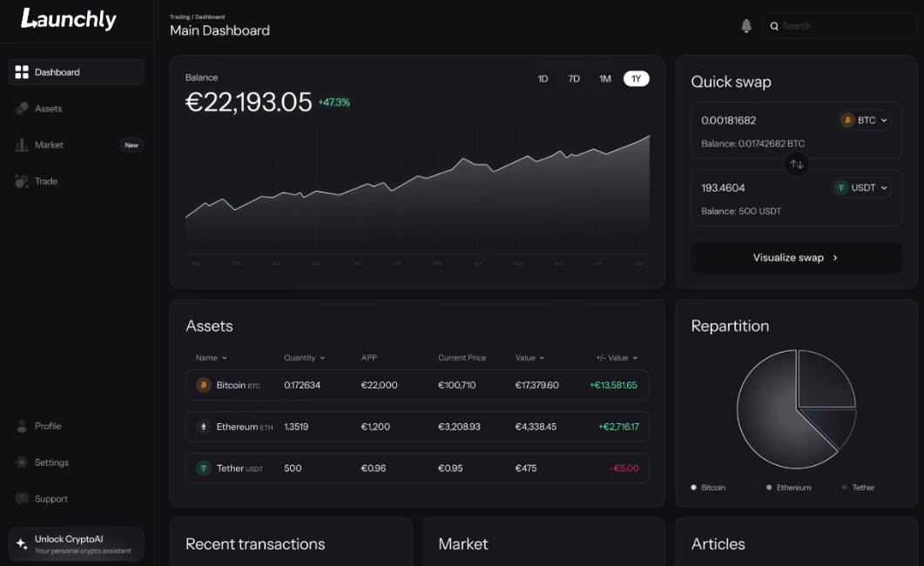Sort assets by +/- Value column
924x566 pixels.
tap(617, 358)
